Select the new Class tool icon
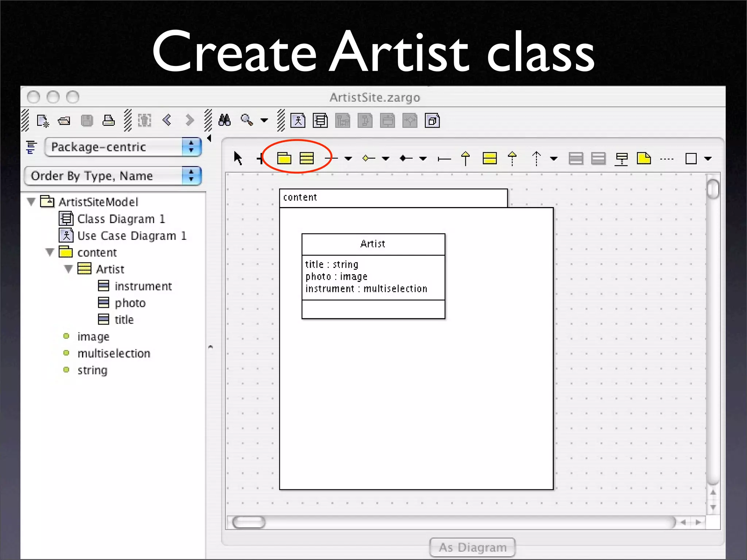 pos(306,158)
